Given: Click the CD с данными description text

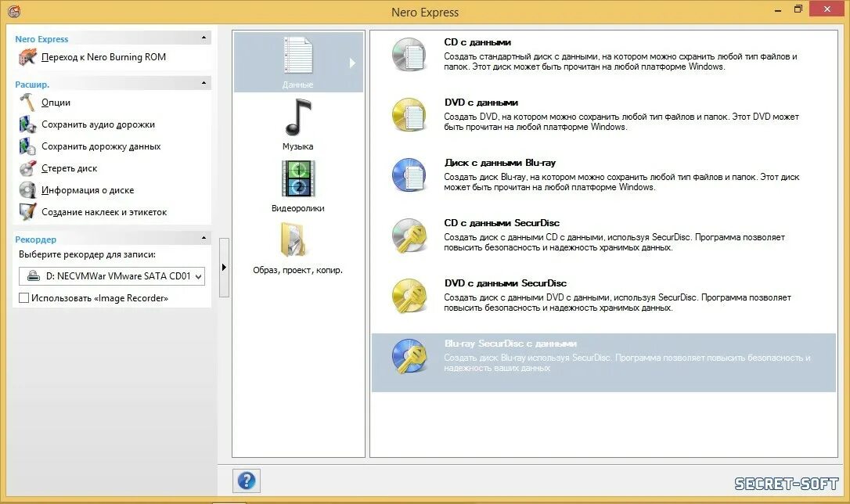Looking at the screenshot, I should tap(620, 61).
